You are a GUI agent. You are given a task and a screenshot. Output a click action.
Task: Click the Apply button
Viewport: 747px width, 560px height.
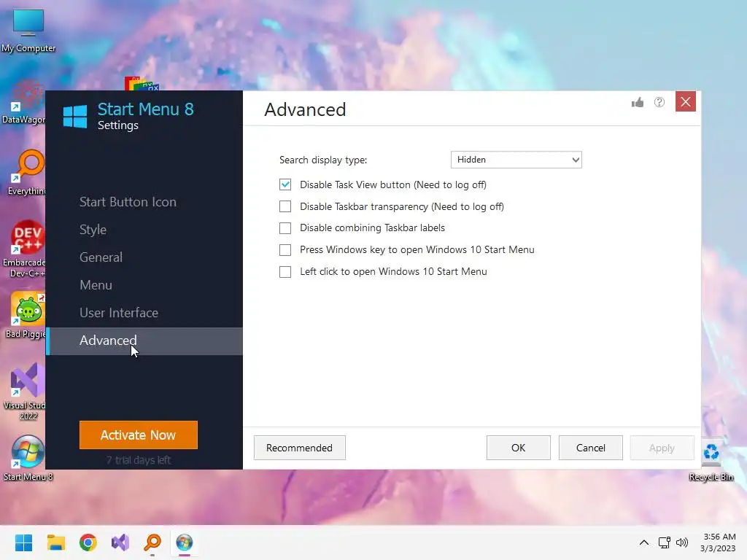tap(662, 448)
